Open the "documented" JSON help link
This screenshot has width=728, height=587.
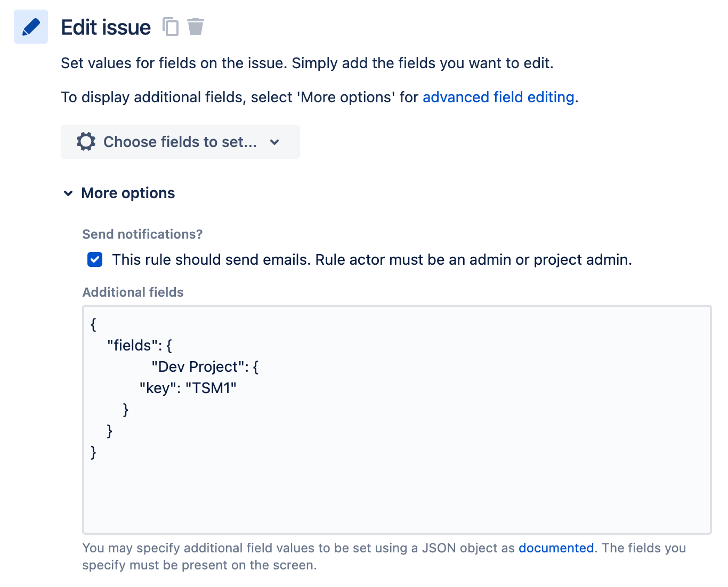pyautogui.click(x=556, y=548)
